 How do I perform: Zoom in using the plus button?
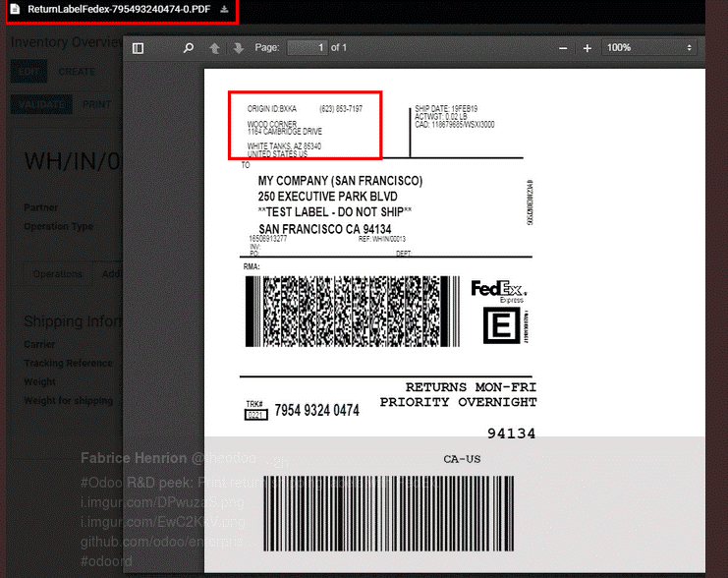pos(588,48)
